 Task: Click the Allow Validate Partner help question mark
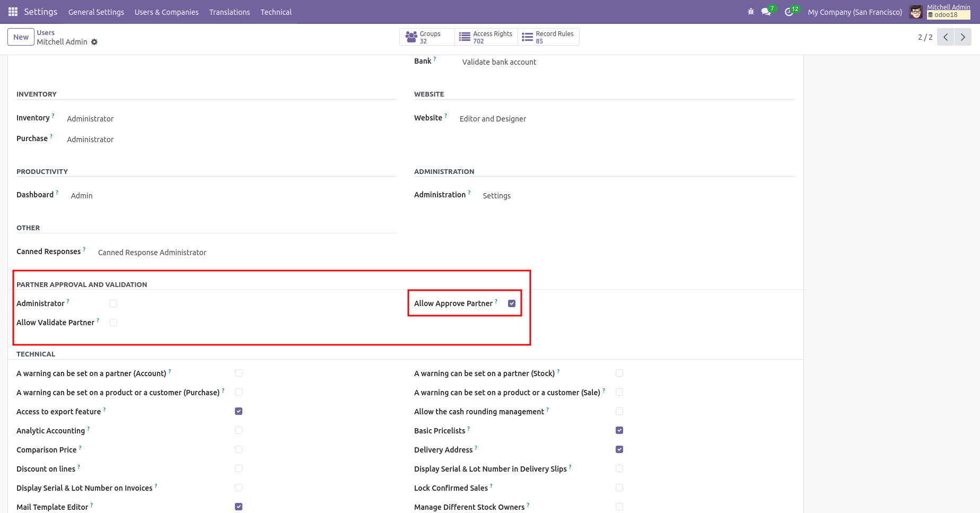point(98,320)
